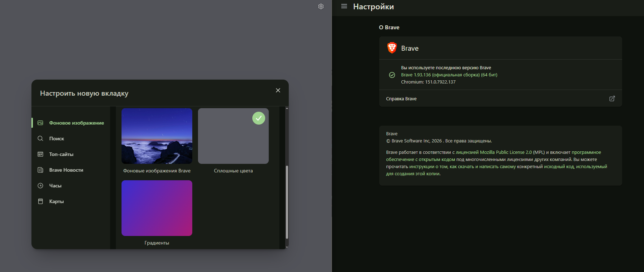Select the 'Карты' cards section
Screen dimensions: 644x272
click(71, 201)
